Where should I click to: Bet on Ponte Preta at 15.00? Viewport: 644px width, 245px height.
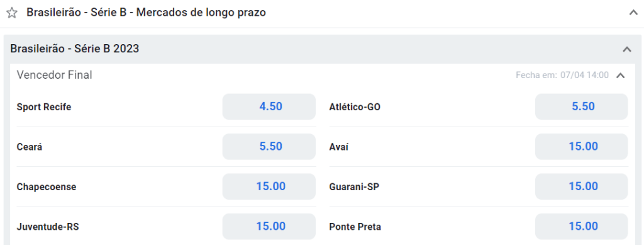pyautogui.click(x=581, y=226)
